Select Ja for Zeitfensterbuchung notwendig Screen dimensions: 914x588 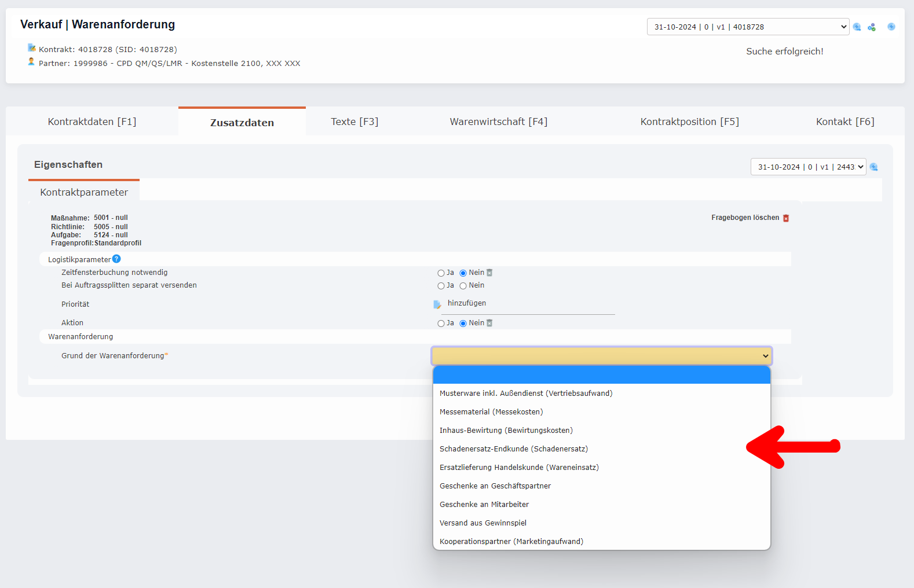(441, 273)
